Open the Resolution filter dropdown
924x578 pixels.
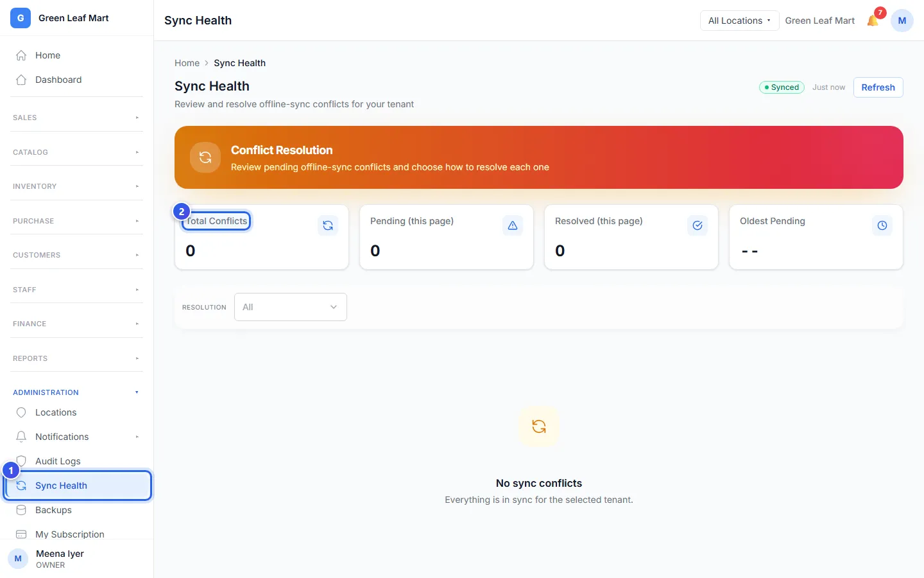tap(291, 307)
